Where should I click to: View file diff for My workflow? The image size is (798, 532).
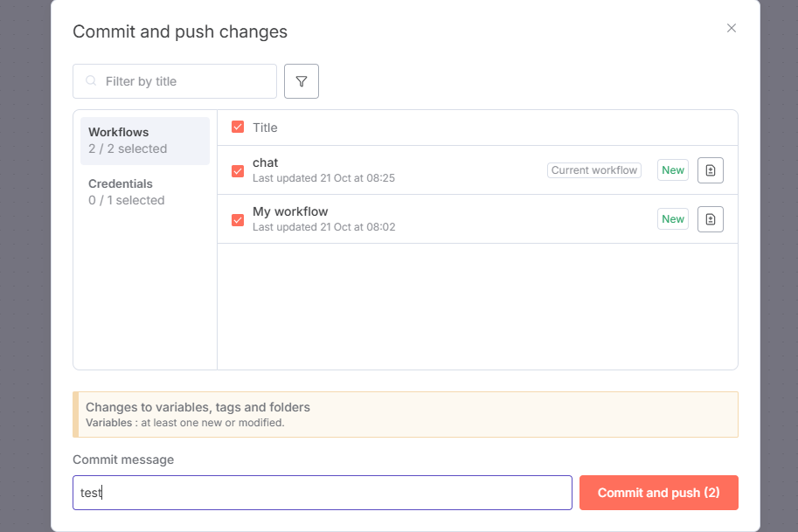click(x=710, y=219)
